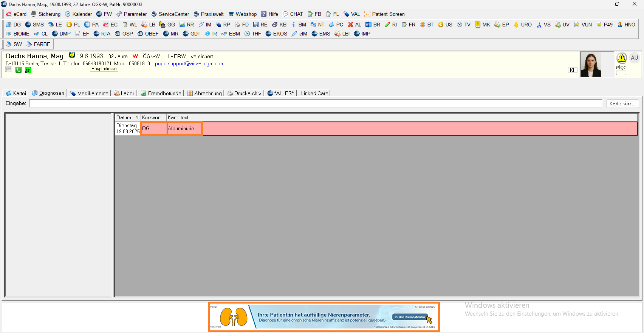Click the patient photo thumbnail
This screenshot has width=644, height=333.
[590, 65]
